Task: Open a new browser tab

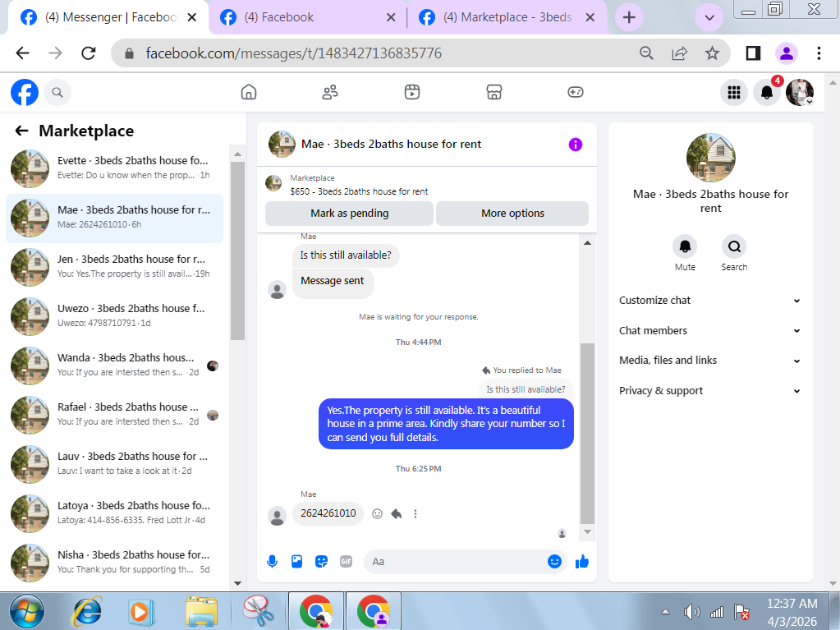Action: pyautogui.click(x=629, y=18)
